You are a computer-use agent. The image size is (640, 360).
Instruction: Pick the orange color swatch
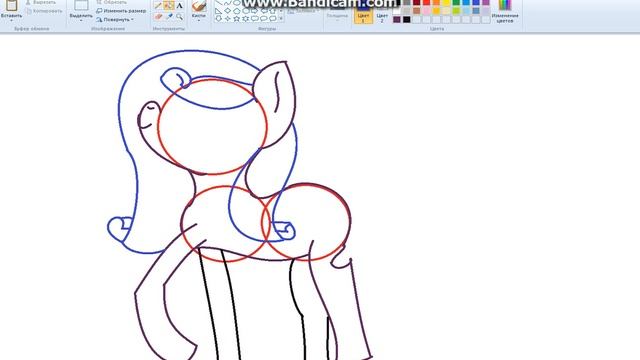pos(436,2)
